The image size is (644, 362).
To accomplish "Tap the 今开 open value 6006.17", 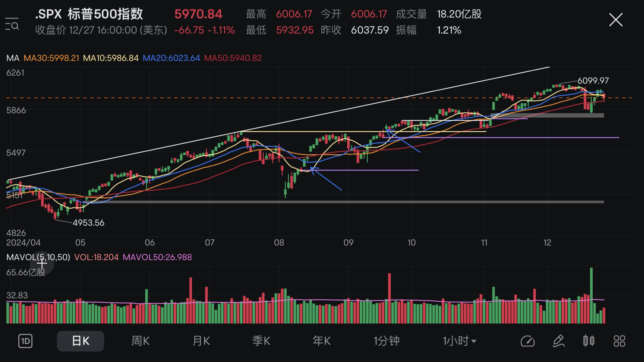I will point(369,14).
